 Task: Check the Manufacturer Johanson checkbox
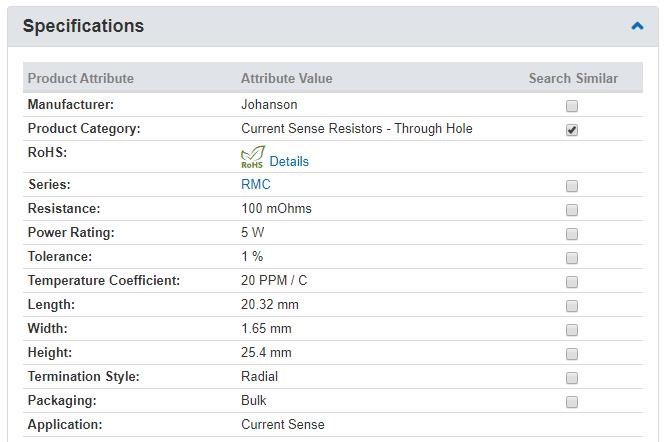(572, 106)
